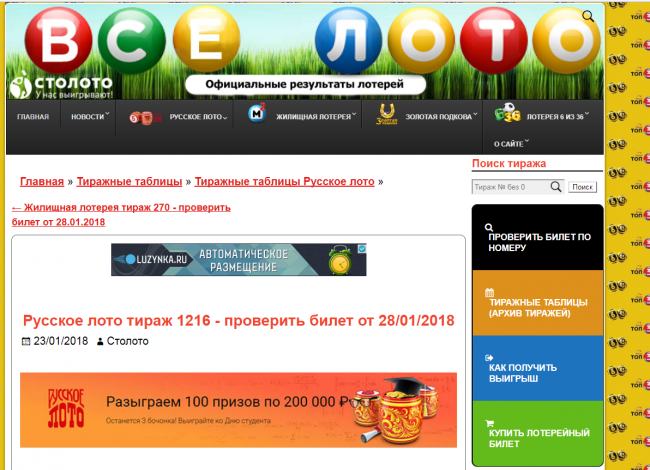Click the Russkoe Loto barrels icon in menu
The height and width of the screenshot is (470, 650).
(145, 118)
